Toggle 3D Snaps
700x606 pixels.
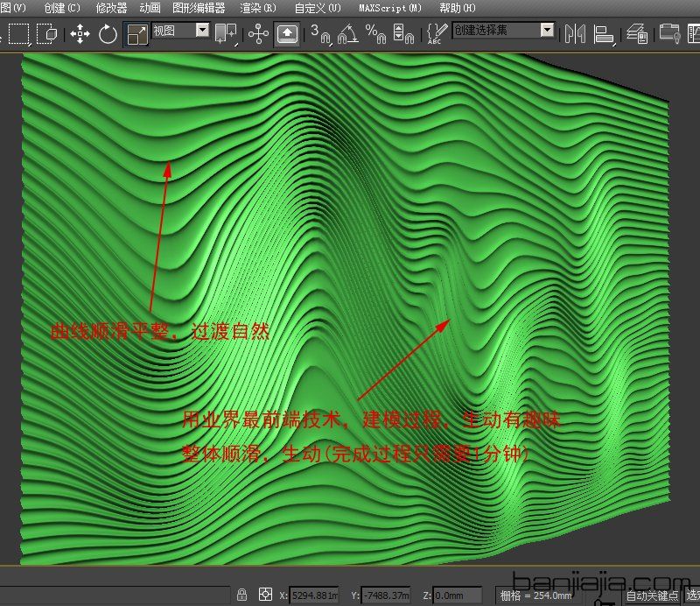tap(321, 34)
